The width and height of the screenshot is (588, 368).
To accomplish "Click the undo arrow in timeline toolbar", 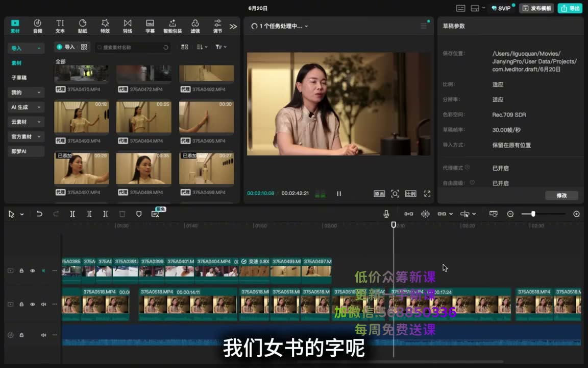I will point(39,214).
